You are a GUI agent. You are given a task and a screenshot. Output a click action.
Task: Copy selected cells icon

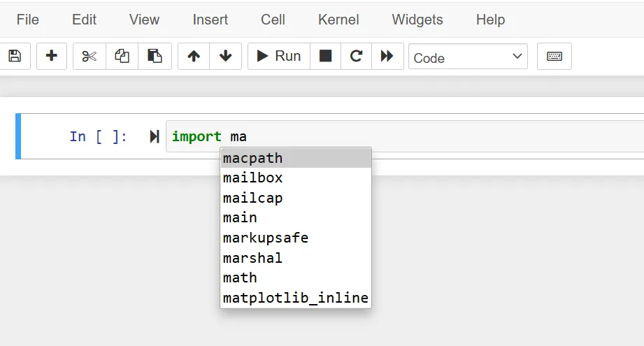point(122,56)
